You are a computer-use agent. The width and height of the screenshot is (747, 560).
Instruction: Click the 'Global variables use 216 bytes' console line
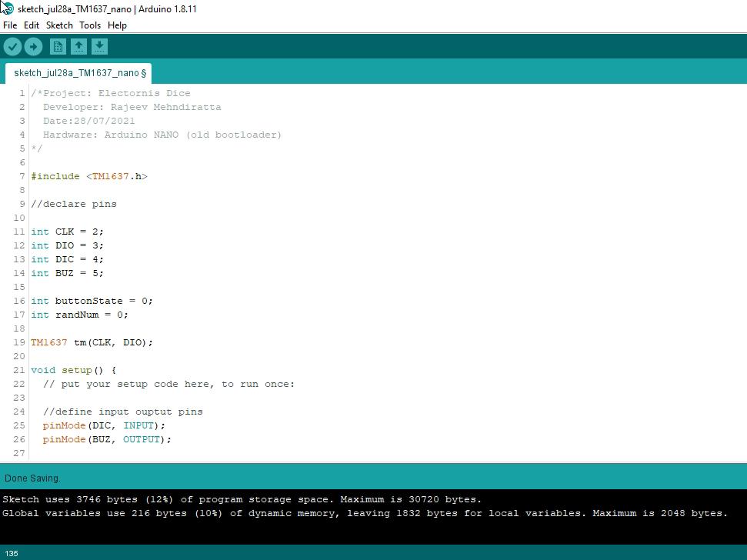pos(365,513)
